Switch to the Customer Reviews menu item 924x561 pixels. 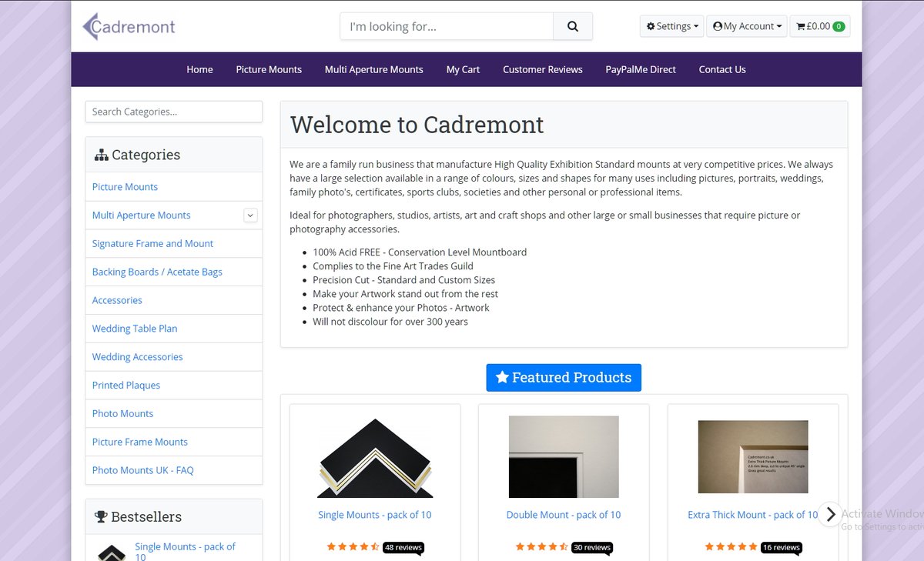pos(542,69)
